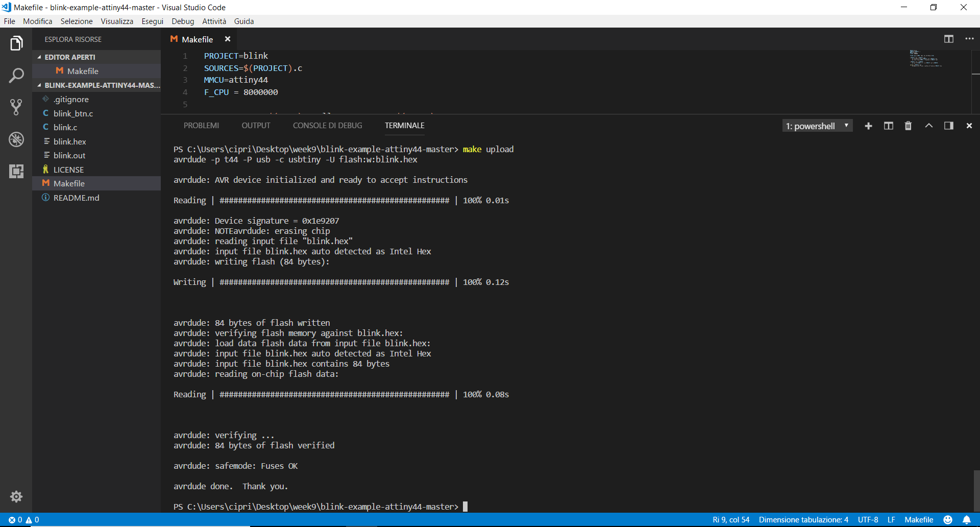Select Makefile under open editors
This screenshot has width=980, height=527.
click(97, 71)
